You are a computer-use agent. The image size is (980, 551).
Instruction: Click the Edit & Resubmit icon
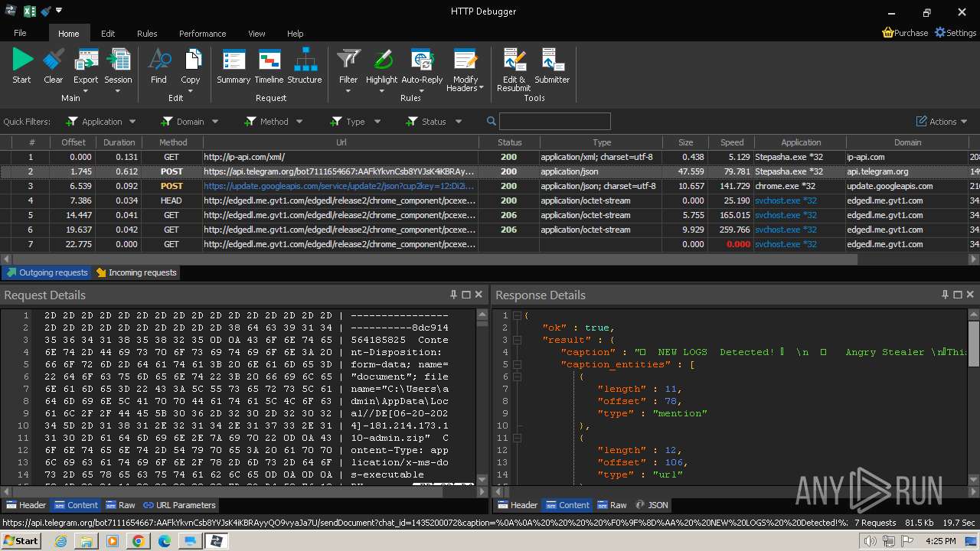tap(514, 61)
